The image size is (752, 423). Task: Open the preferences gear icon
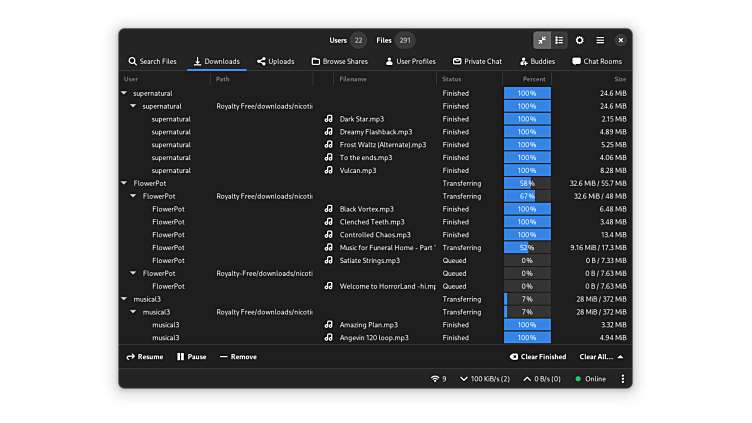coord(579,40)
